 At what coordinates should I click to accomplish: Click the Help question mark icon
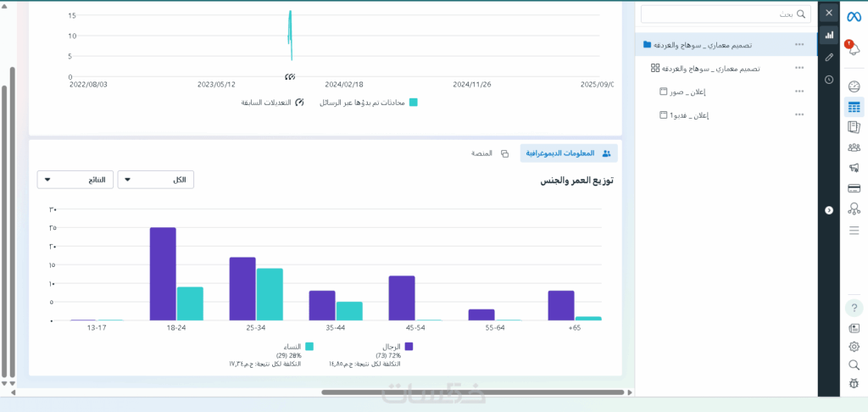coord(854,308)
